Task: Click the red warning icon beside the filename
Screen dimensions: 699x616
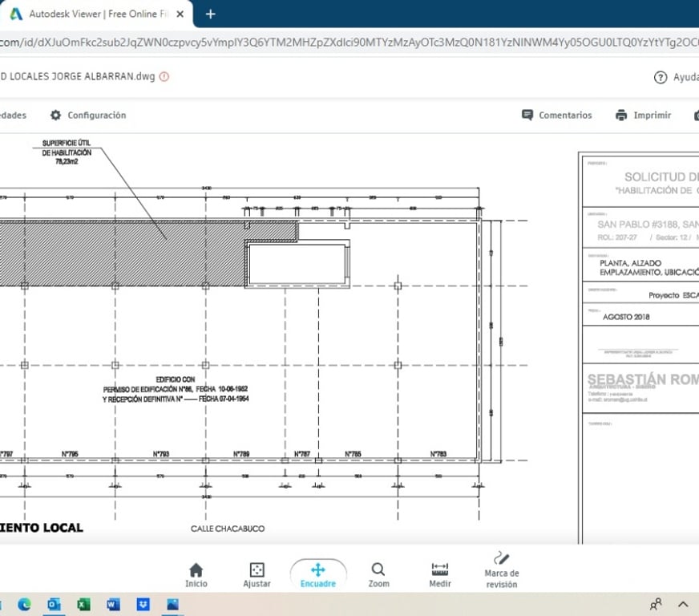Action: pos(164,77)
